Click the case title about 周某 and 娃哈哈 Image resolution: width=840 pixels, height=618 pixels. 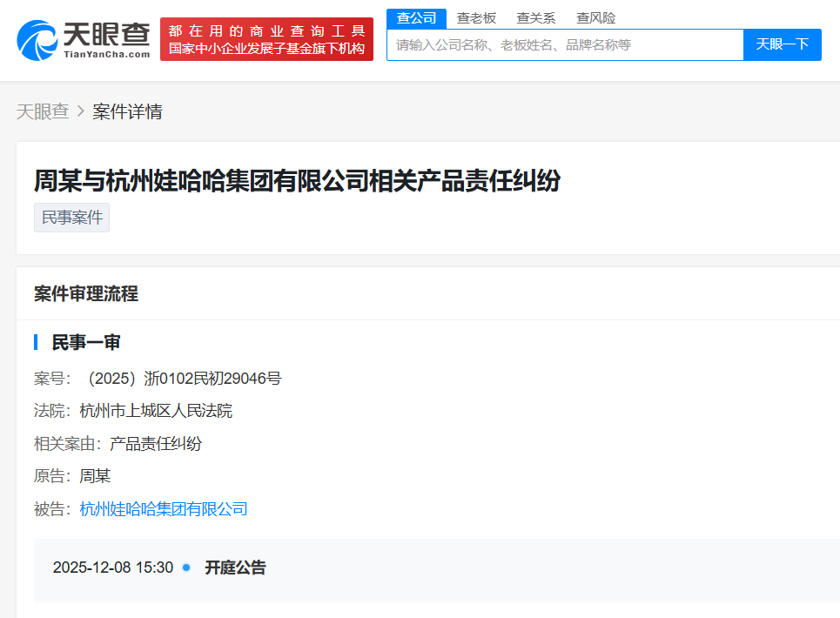(297, 180)
